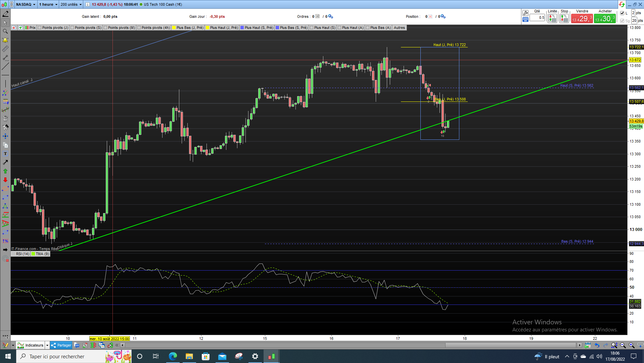Open the order settings wrench icon

click(x=525, y=13)
